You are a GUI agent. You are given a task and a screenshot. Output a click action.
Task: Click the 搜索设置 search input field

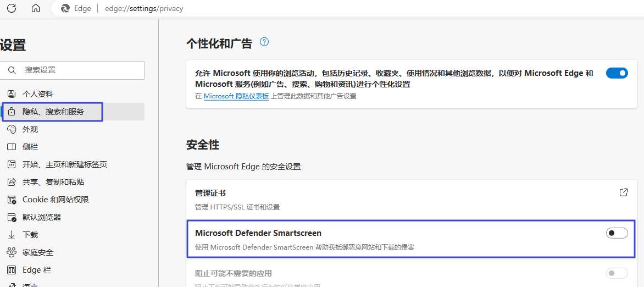click(80, 70)
